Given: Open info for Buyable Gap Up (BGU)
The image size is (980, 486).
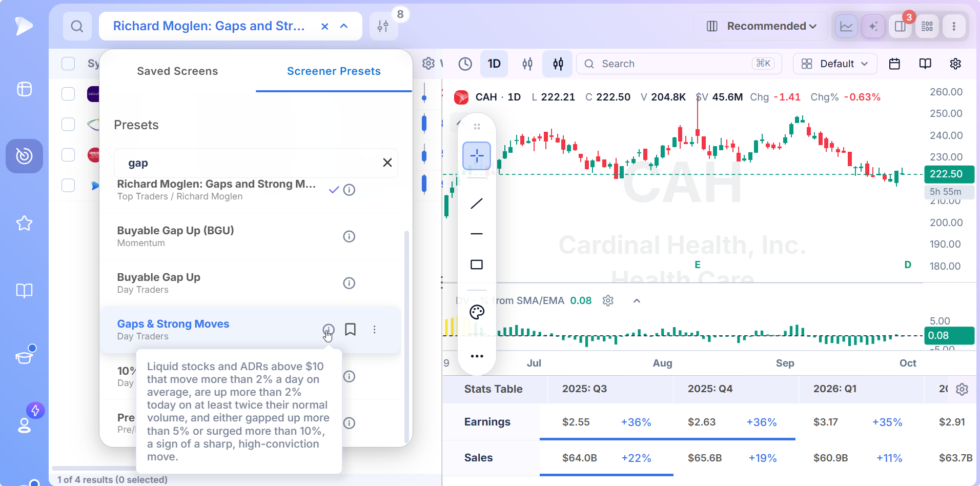Looking at the screenshot, I should 349,236.
